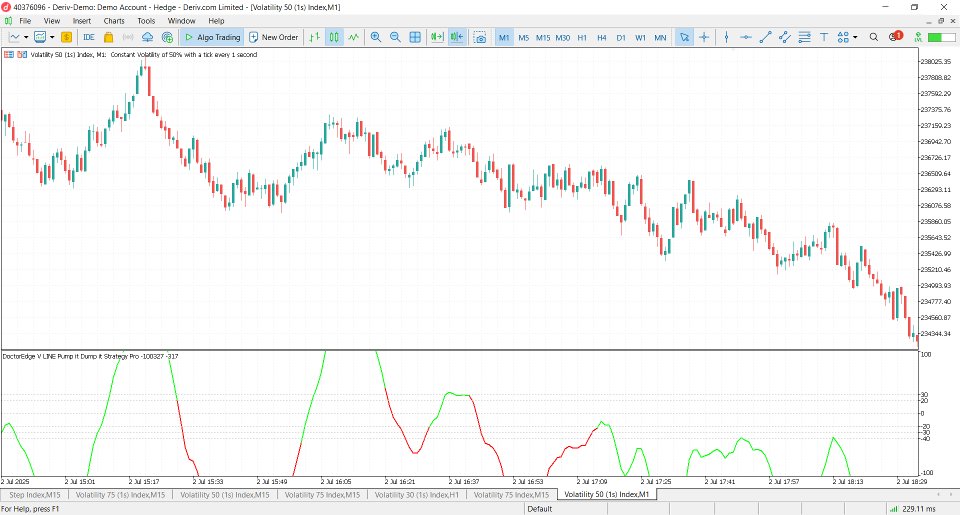Expand the shapes dropdown arrow
This screenshot has height=515, width=960.
click(x=855, y=37)
